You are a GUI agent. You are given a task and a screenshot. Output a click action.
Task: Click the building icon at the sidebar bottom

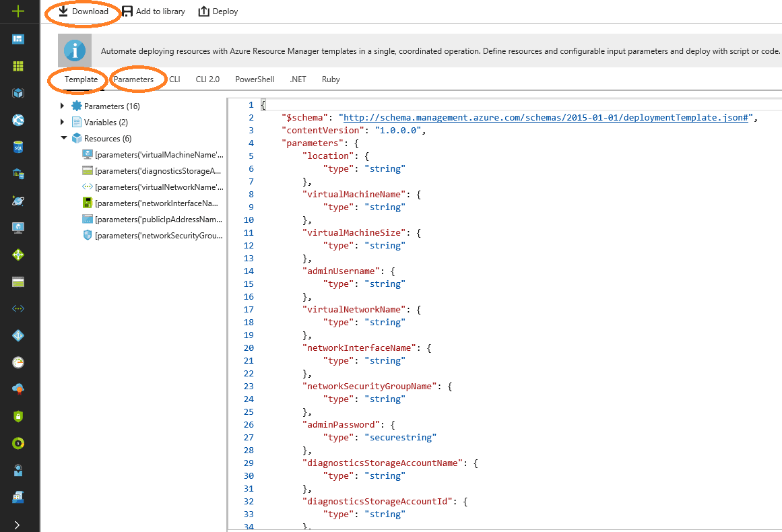[18, 496]
